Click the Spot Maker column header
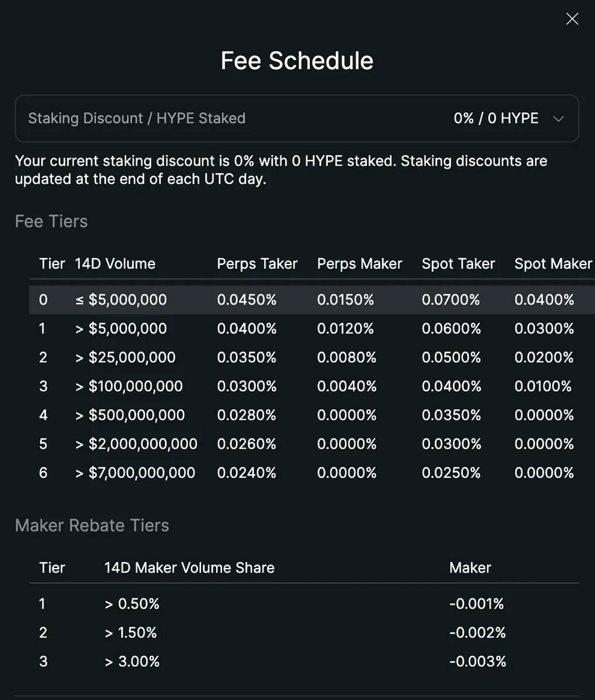 click(x=553, y=263)
